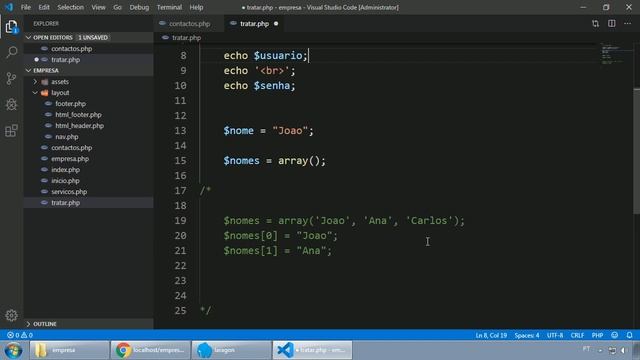Click the VS Code taskbar button
This screenshot has height=360, width=640.
pos(312,350)
